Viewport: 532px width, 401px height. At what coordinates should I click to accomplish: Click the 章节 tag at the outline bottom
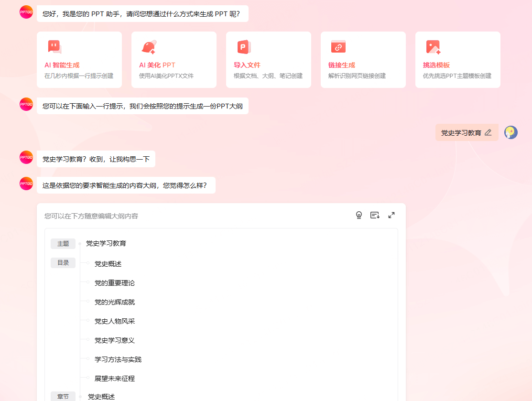coord(63,396)
